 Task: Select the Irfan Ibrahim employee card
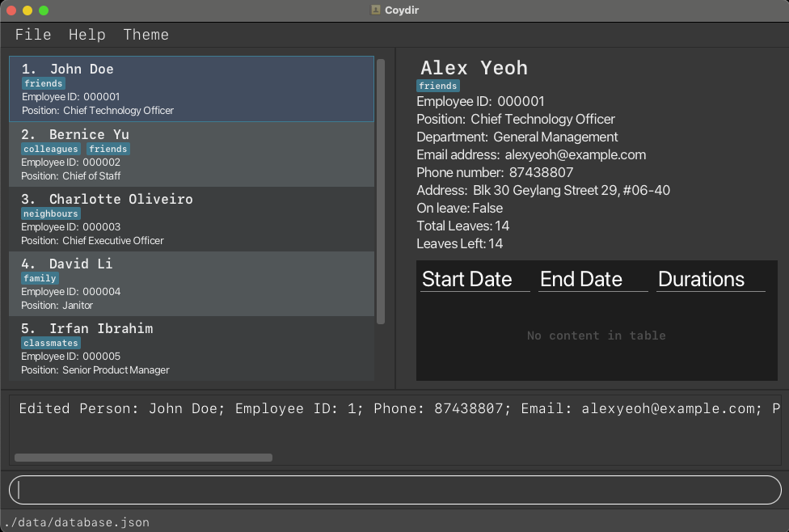(192, 348)
